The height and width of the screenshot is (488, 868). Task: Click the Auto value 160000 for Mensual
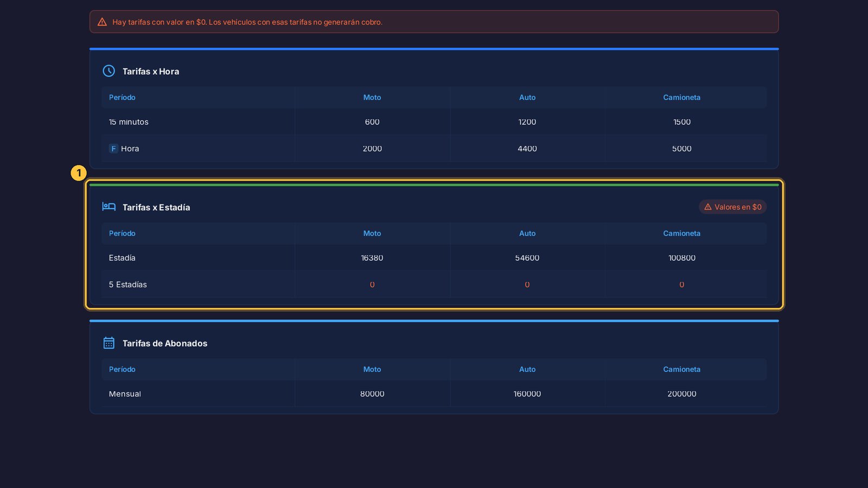coord(527,394)
